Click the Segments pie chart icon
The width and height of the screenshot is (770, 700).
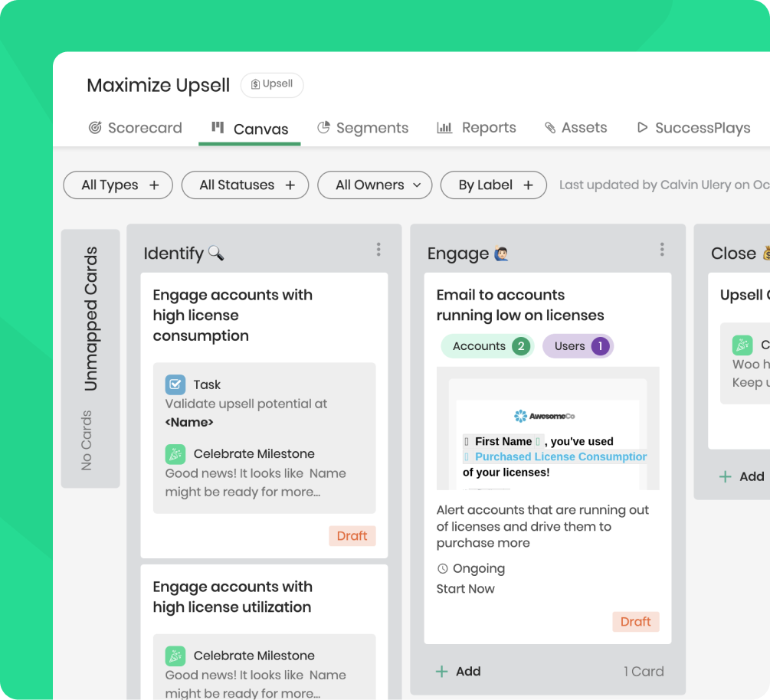click(323, 128)
